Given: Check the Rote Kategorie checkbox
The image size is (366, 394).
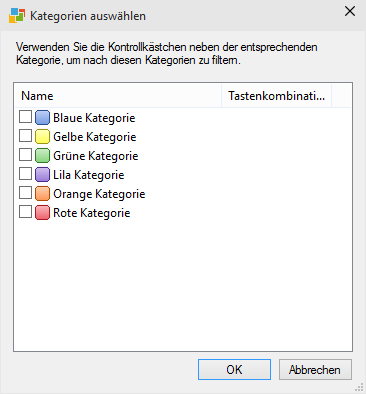Looking at the screenshot, I should pyautogui.click(x=25, y=212).
